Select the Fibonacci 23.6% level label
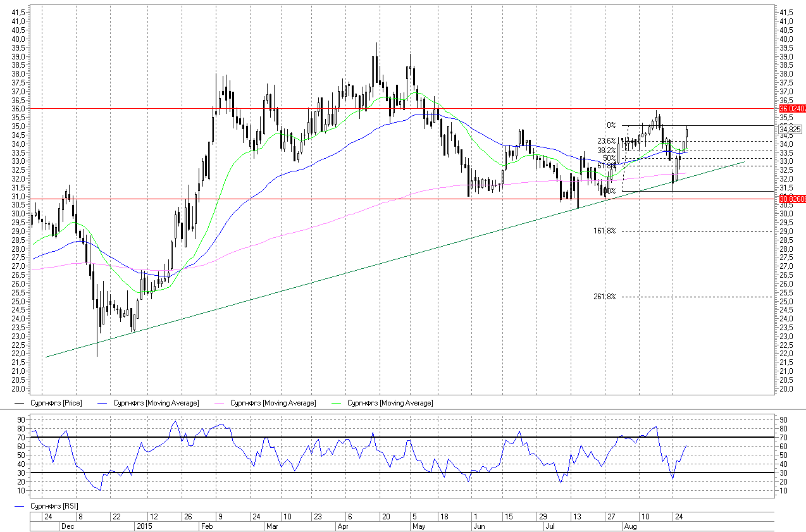This screenshot has height=532, width=806. [606, 141]
